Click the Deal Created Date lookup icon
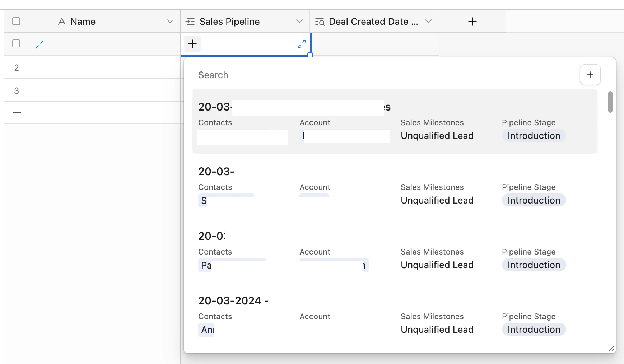 click(320, 22)
